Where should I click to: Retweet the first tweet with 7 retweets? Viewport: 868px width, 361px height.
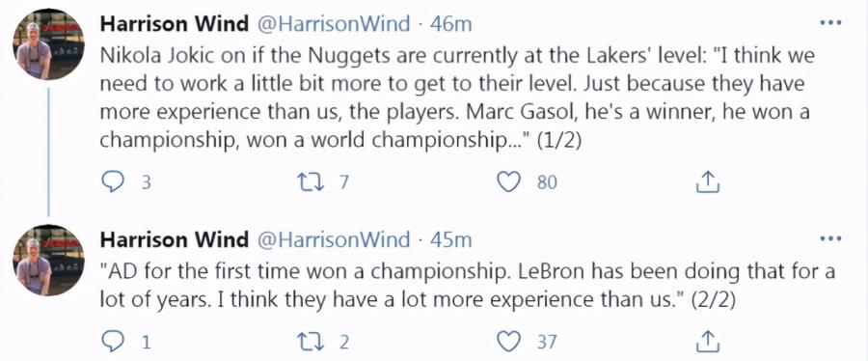tap(309, 181)
